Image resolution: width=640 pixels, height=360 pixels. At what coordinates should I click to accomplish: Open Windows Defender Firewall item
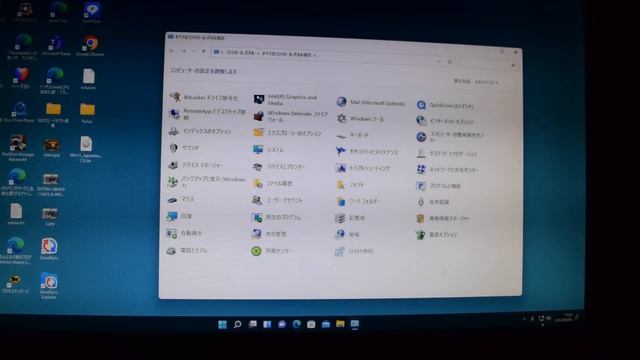point(291,116)
